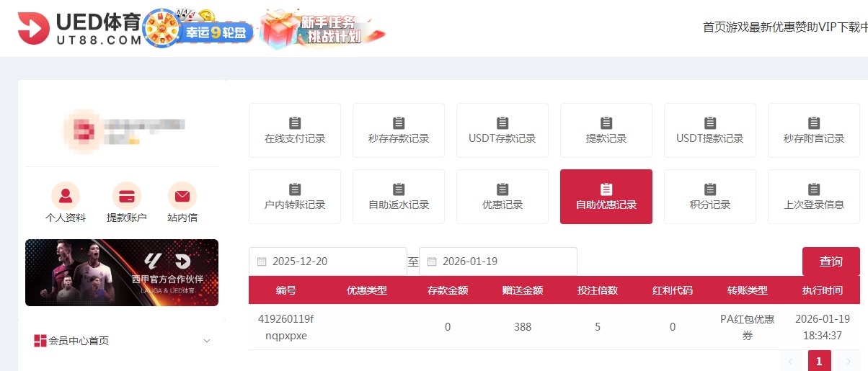Click clipboard icon above USDT存款记录

(502, 123)
